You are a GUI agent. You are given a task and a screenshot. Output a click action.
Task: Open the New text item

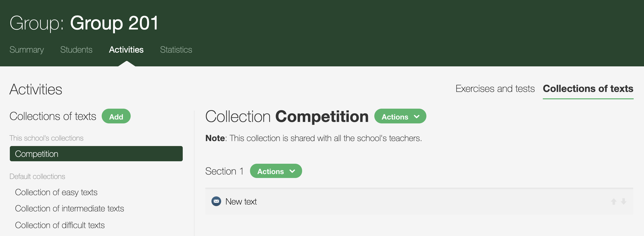[241, 202]
